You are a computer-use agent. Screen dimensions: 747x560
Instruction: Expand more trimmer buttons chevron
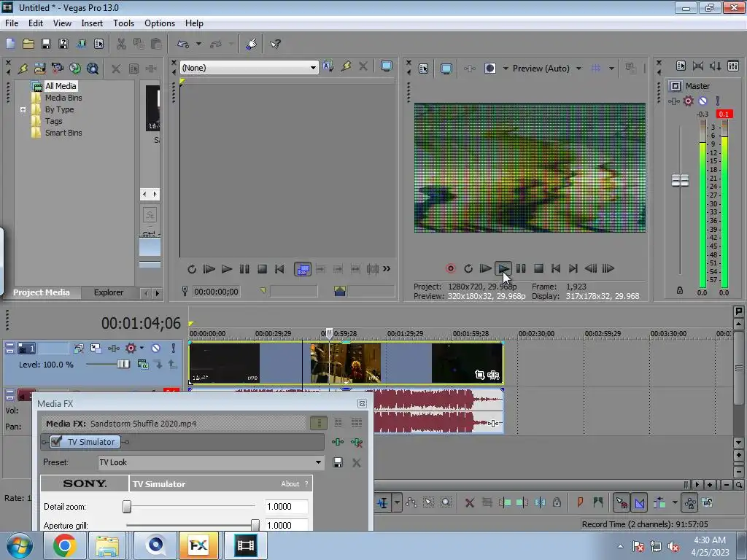(x=387, y=269)
